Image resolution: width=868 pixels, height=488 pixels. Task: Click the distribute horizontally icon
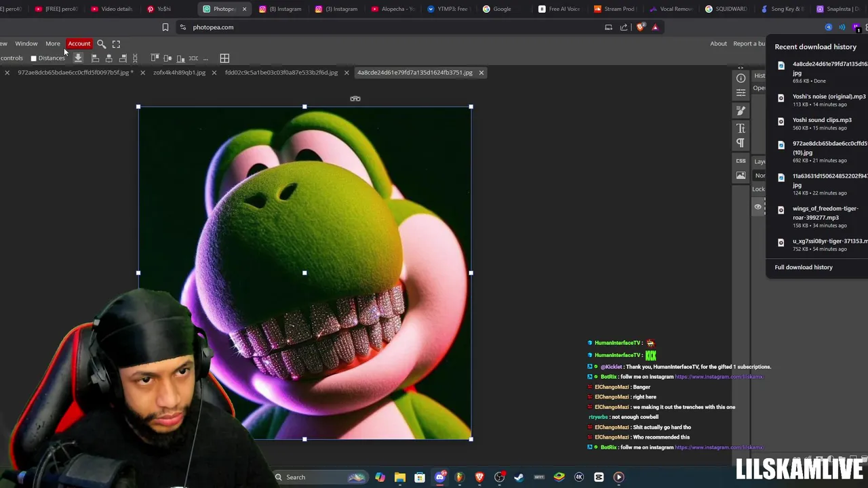point(193,58)
